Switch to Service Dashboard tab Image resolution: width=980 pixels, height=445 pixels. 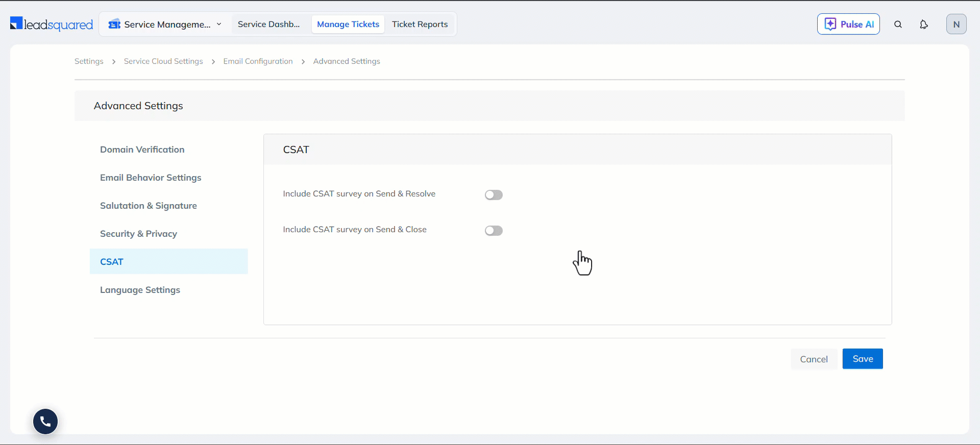click(x=269, y=24)
